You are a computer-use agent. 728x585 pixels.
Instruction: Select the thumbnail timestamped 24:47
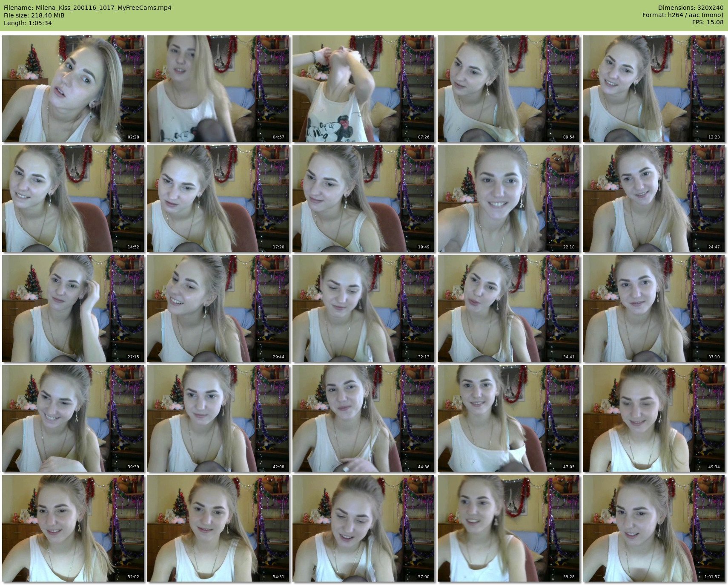pos(653,199)
